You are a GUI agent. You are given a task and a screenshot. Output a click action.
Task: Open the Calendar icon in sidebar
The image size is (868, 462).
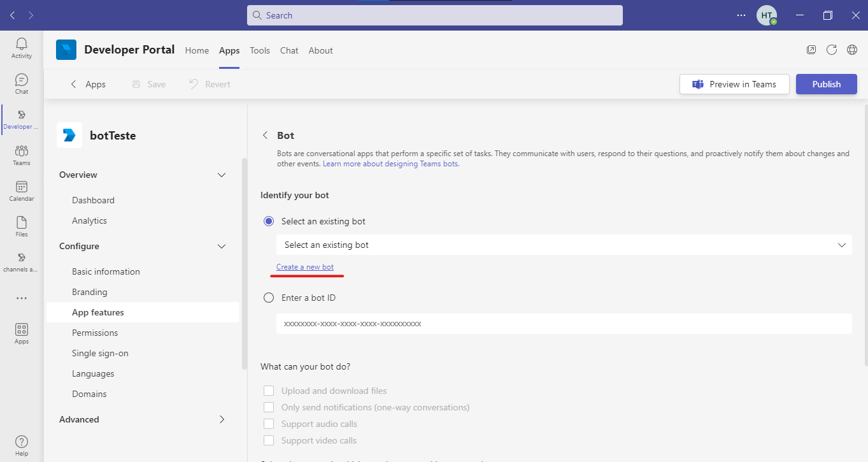22,191
